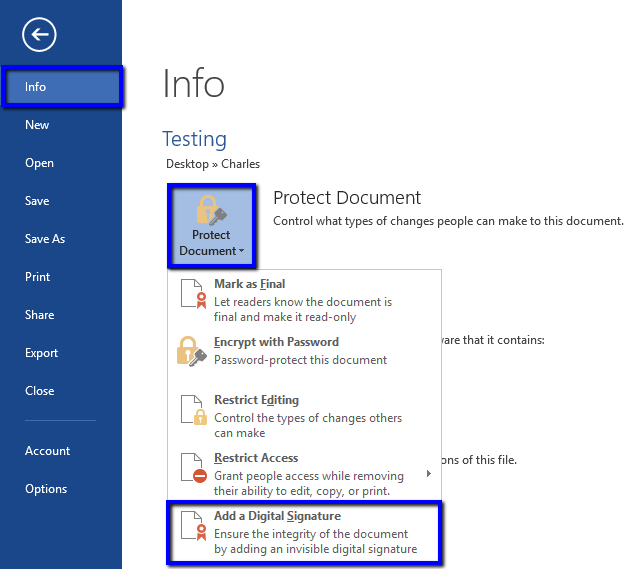The height and width of the screenshot is (569, 635).
Task: Click the Encrypt with Password lock-and-key icon
Action: pyautogui.click(x=192, y=351)
